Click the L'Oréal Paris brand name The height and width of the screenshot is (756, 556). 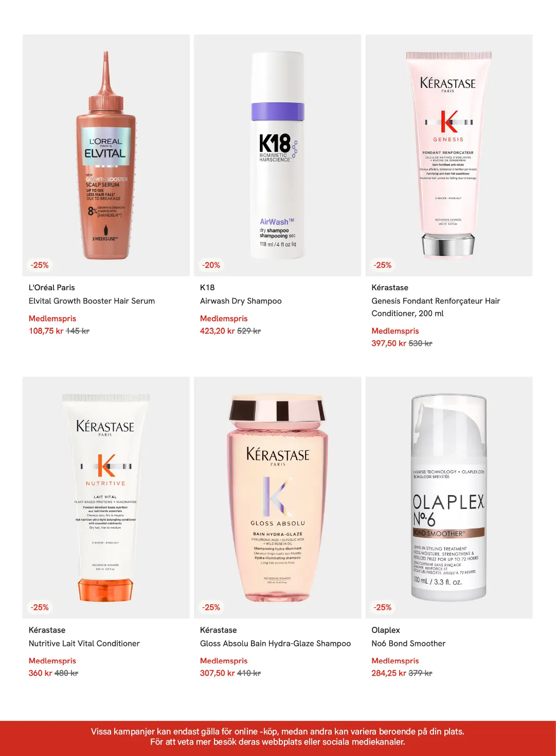tap(52, 288)
